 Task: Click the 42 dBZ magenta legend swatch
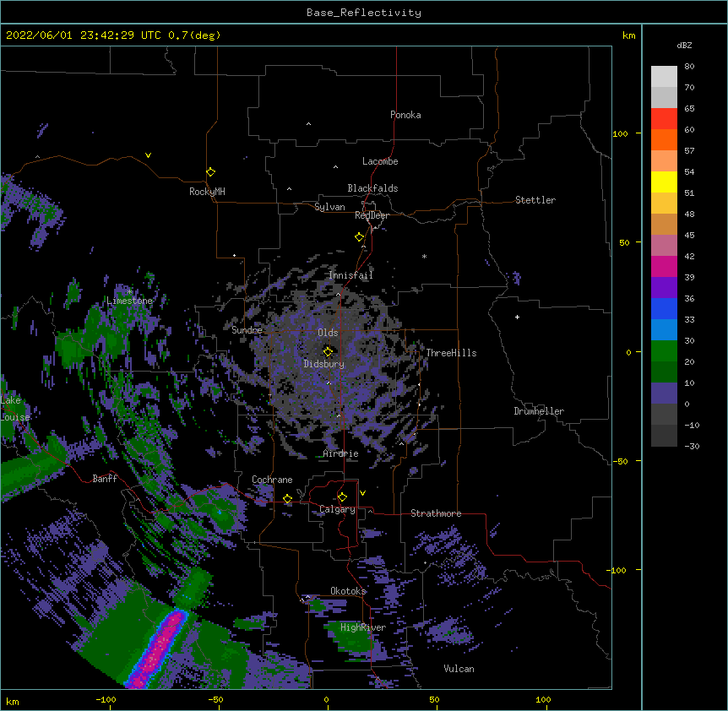click(664, 266)
